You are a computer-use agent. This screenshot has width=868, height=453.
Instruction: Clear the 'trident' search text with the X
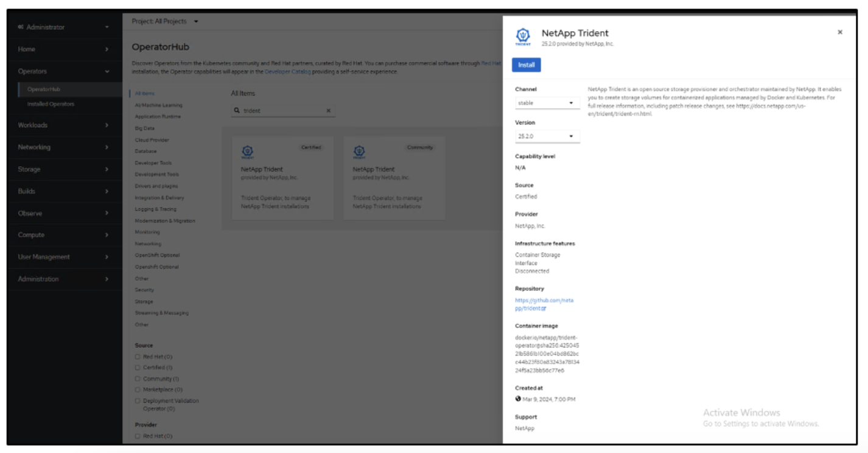click(329, 111)
